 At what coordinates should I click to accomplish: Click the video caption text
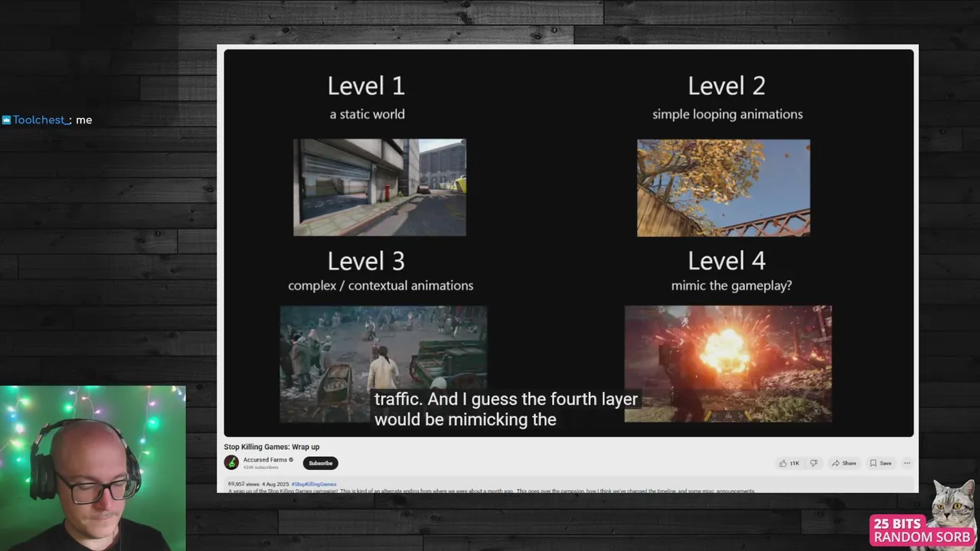506,409
